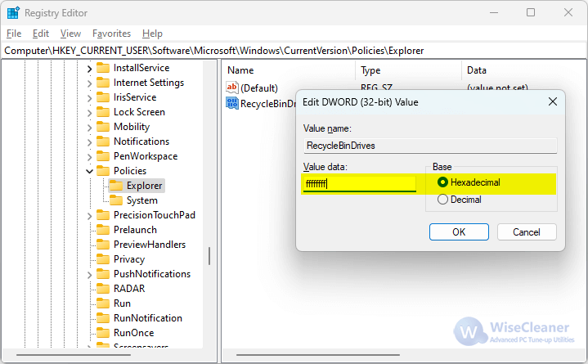Image resolution: width=588 pixels, height=364 pixels.
Task: Select the PenWorkspace folder icon
Action: pyautogui.click(x=103, y=156)
